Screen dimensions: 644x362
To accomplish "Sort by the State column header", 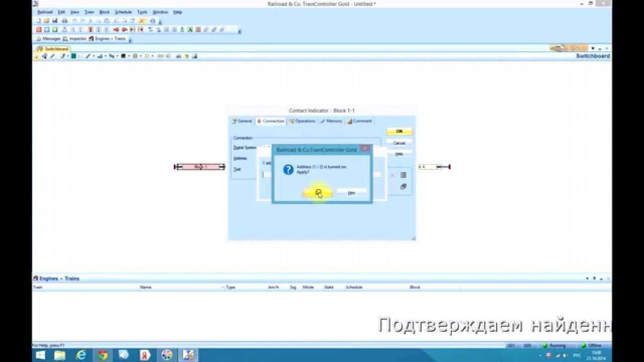I will coord(329,288).
